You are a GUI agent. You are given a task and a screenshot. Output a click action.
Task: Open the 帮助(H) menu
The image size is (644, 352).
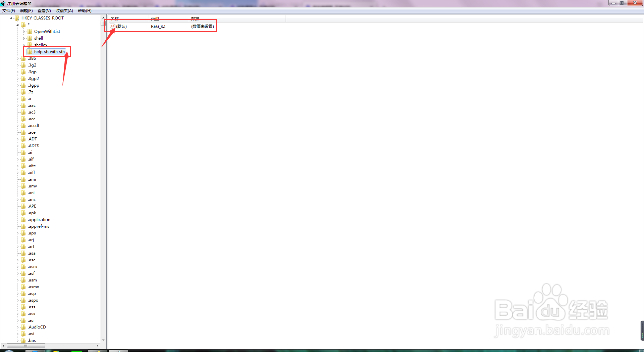85,11
